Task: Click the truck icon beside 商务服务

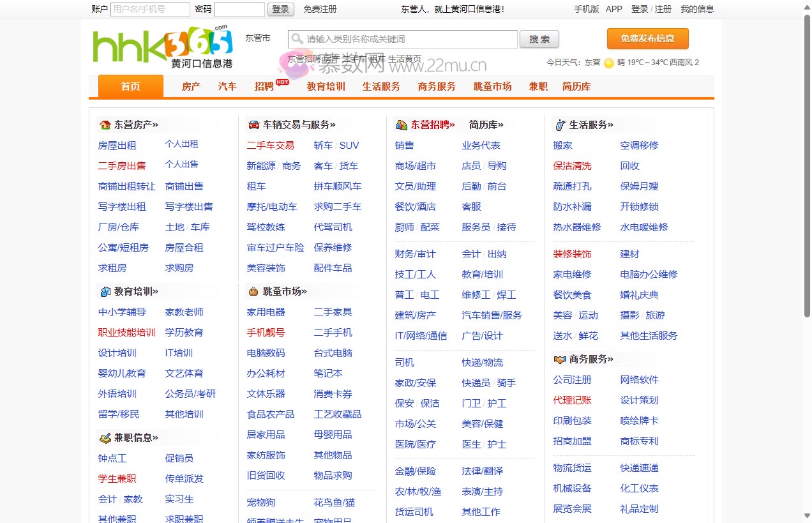Action: (559, 359)
